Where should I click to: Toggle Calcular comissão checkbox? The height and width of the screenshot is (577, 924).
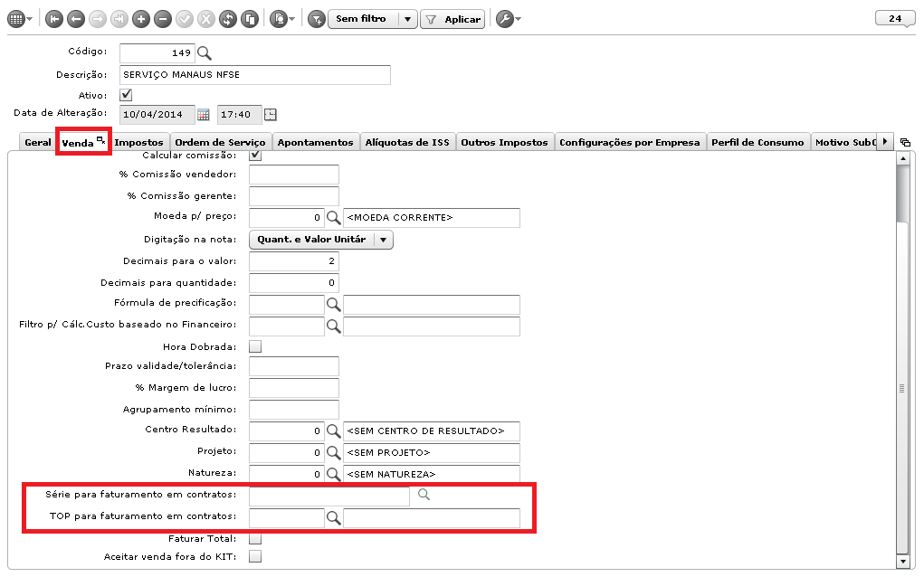[255, 156]
